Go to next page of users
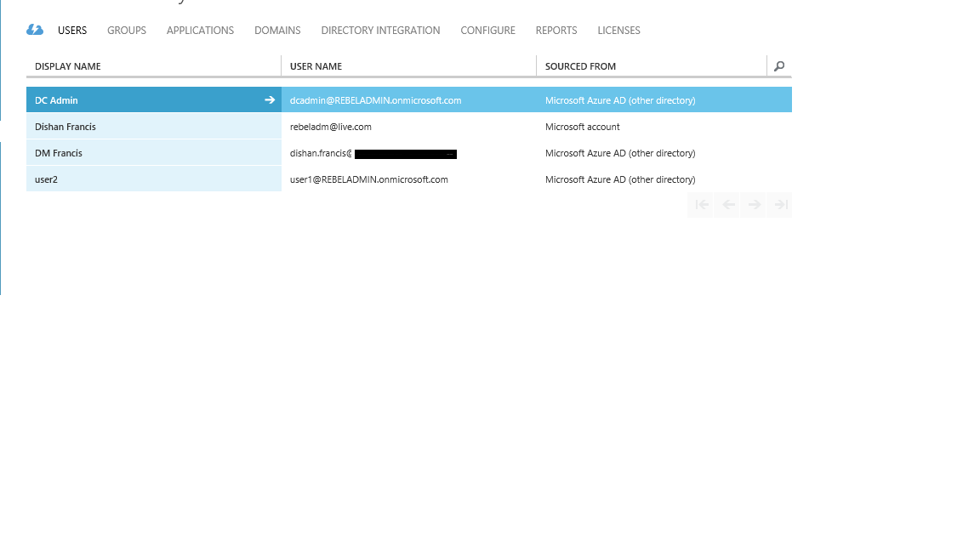This screenshot has height=551, width=980. [x=754, y=205]
